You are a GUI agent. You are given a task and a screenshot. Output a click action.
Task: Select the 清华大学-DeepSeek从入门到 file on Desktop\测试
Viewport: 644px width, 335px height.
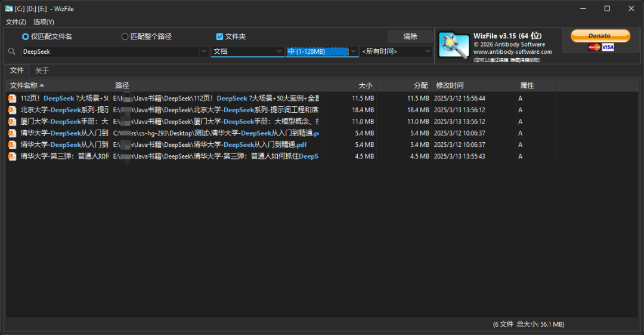(64, 133)
